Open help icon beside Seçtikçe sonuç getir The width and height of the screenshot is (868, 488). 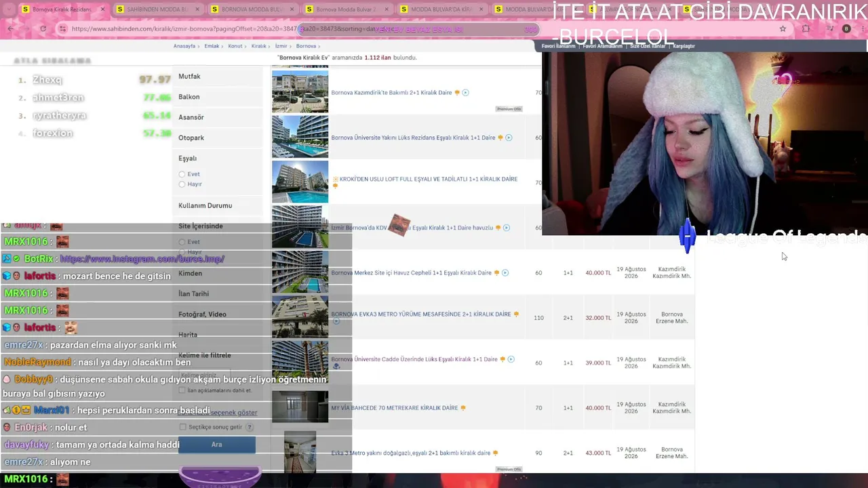pyautogui.click(x=250, y=427)
